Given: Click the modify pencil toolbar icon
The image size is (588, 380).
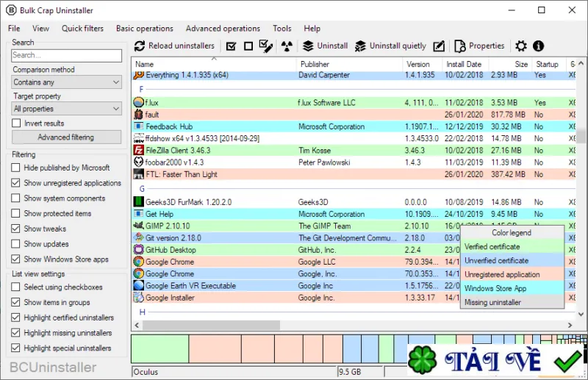Looking at the screenshot, I should point(439,46).
